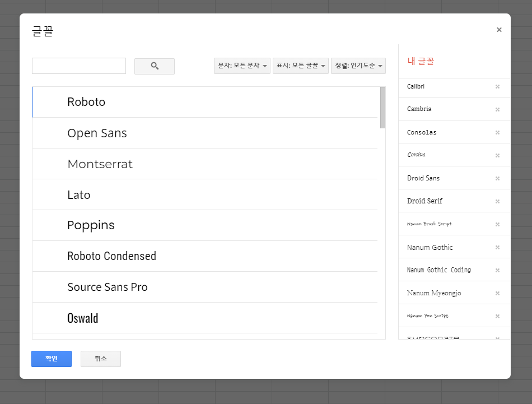Image resolution: width=532 pixels, height=404 pixels.
Task: Select the Open Sans font
Action: (205, 133)
